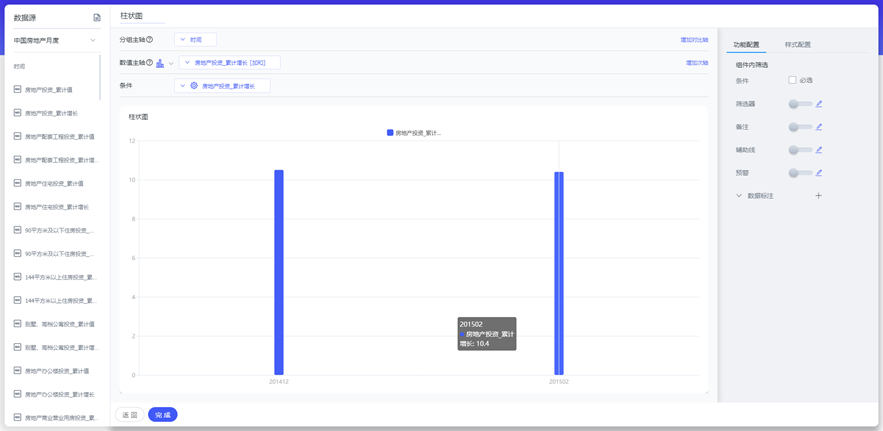The width and height of the screenshot is (883, 431).
Task: Click the bar chart type icon beside 数值主轴
Action: pyautogui.click(x=160, y=63)
